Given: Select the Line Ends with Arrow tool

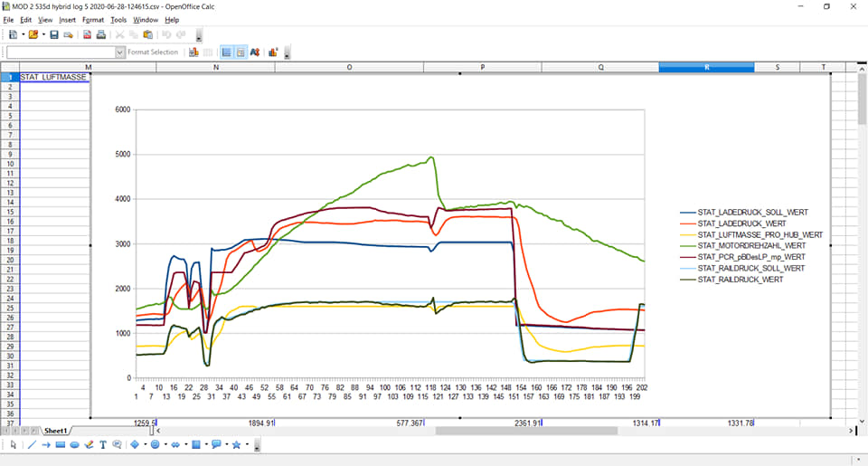Looking at the screenshot, I should (46, 444).
